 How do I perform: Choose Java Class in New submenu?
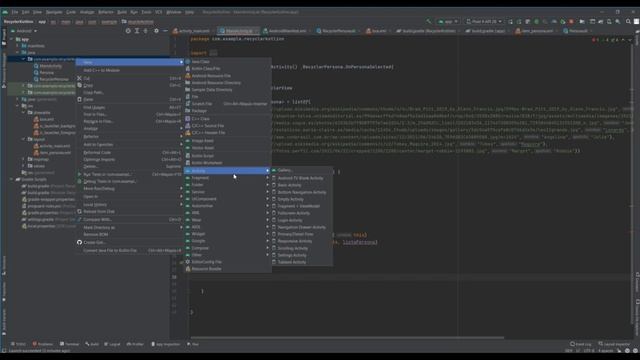pyautogui.click(x=227, y=62)
